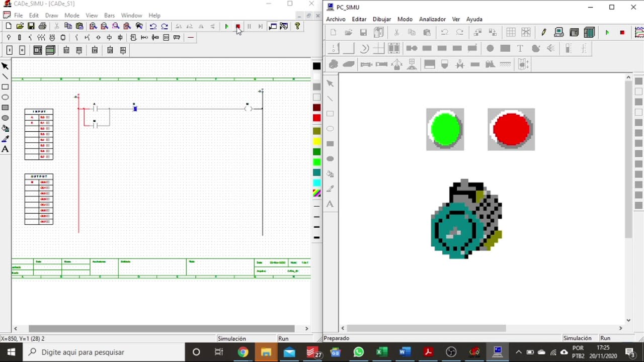This screenshot has width=644, height=362.
Task: Create a new CADe_SIMU drawing
Action: tap(9, 26)
